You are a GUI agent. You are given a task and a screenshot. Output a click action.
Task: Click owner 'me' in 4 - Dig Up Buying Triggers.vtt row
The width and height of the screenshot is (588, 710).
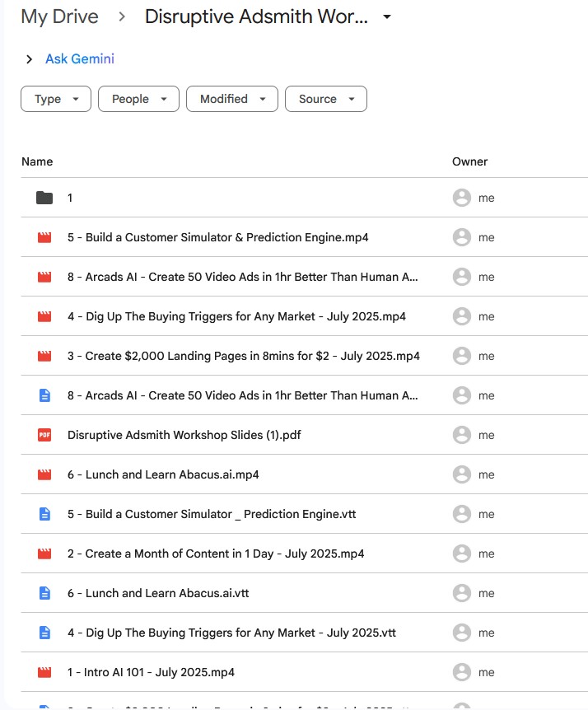(487, 633)
